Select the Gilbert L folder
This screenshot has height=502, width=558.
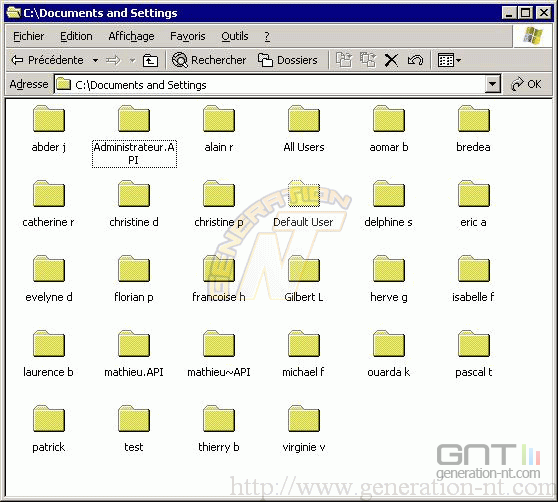click(304, 279)
